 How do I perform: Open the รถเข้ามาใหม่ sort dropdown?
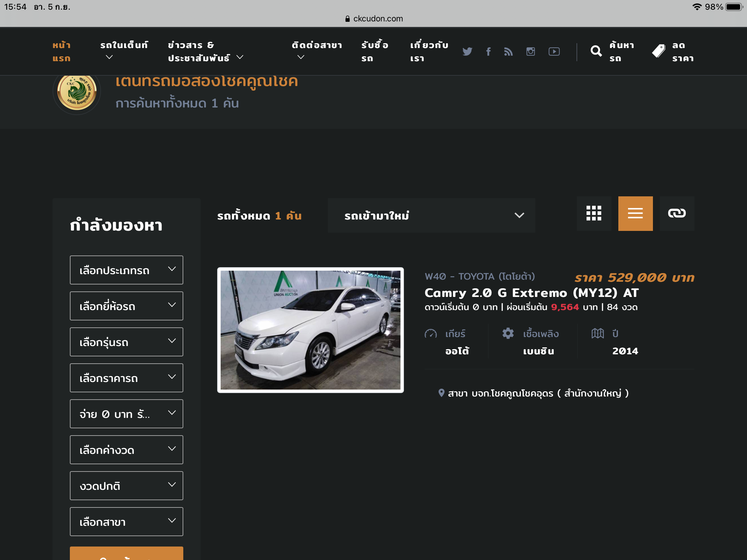pyautogui.click(x=431, y=215)
